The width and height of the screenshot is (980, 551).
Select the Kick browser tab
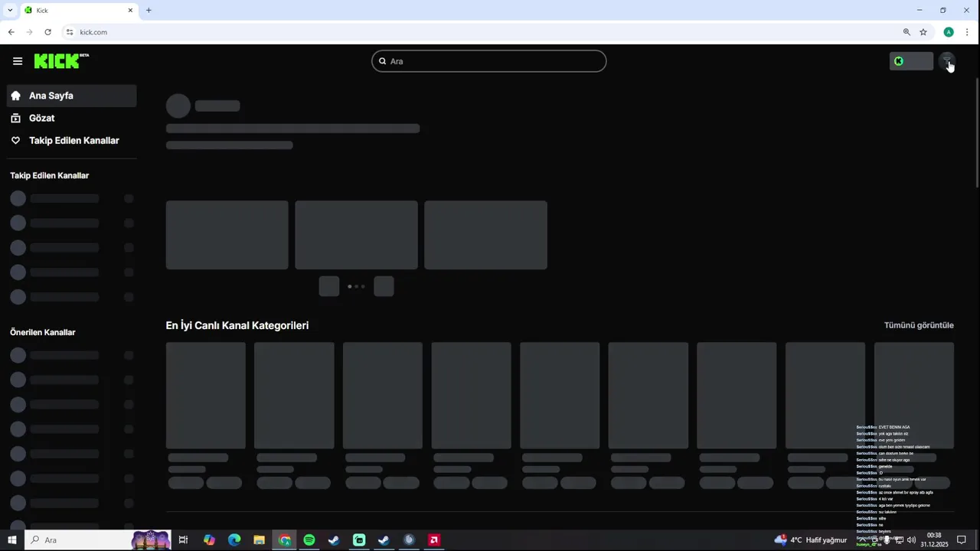point(79,11)
